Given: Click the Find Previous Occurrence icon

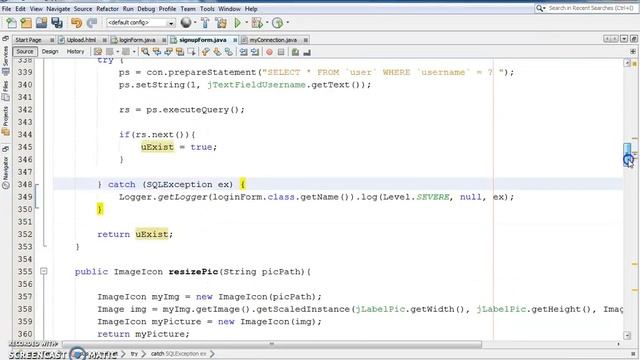Looking at the screenshot, I should [x=157, y=52].
